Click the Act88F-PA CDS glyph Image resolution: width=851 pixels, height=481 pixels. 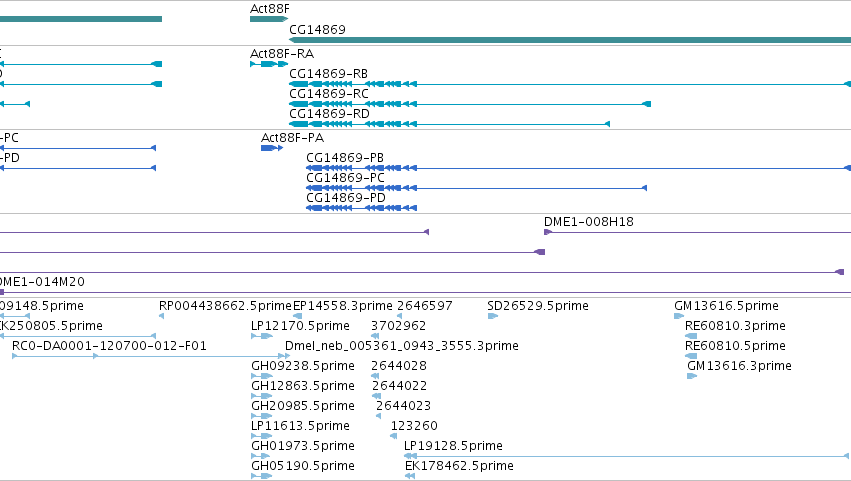(272, 148)
